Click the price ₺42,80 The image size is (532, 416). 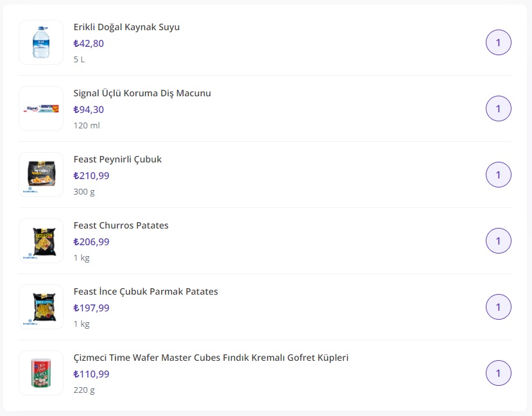pyautogui.click(x=89, y=44)
